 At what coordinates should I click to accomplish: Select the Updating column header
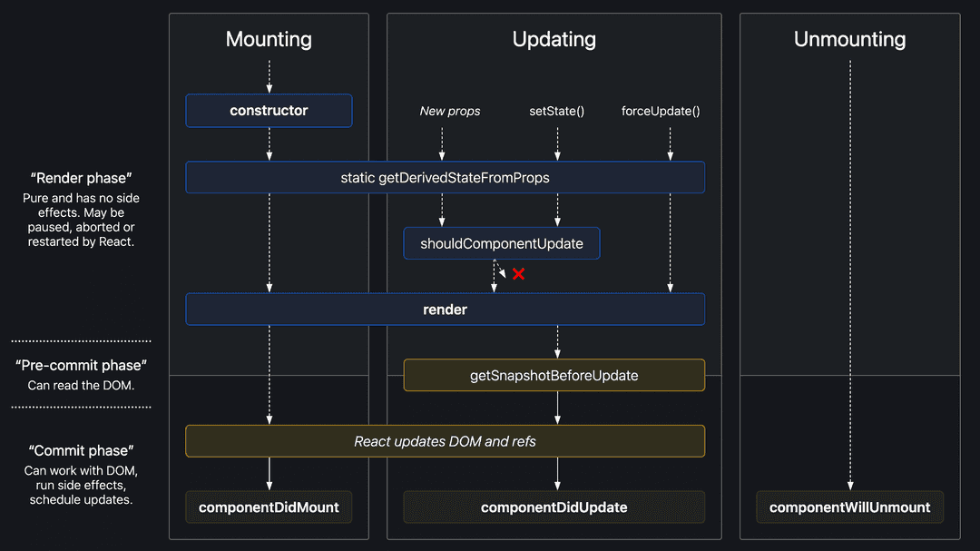click(x=554, y=39)
